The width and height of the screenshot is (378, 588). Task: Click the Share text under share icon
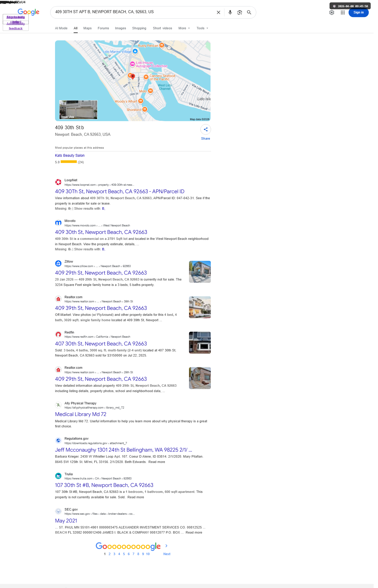205,138
